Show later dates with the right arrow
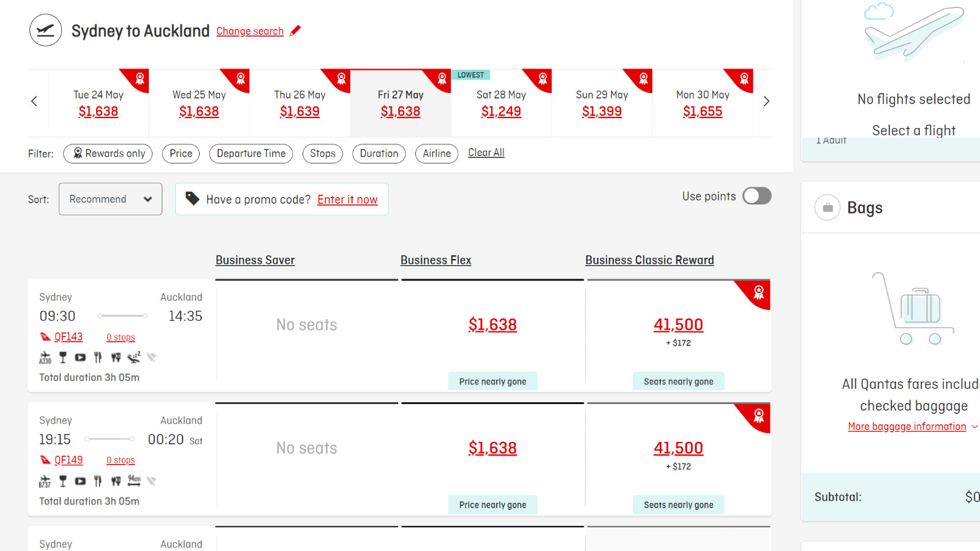The image size is (980, 551). [766, 102]
